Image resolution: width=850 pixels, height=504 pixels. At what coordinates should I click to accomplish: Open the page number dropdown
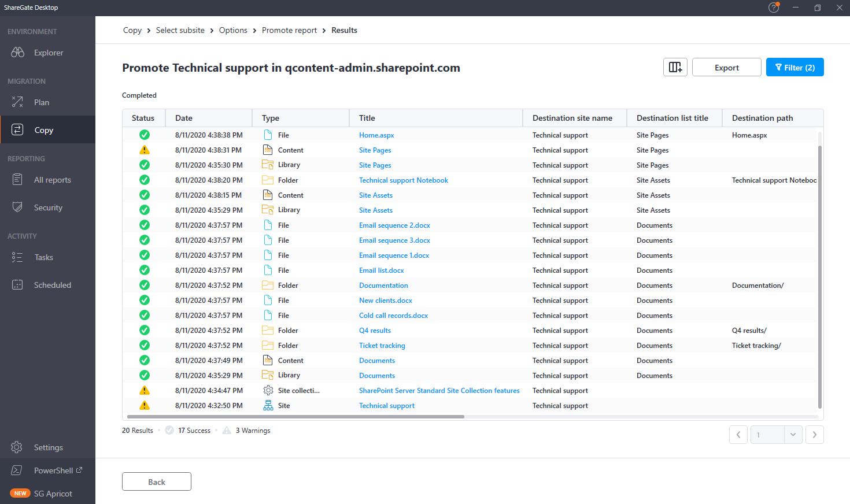[793, 435]
